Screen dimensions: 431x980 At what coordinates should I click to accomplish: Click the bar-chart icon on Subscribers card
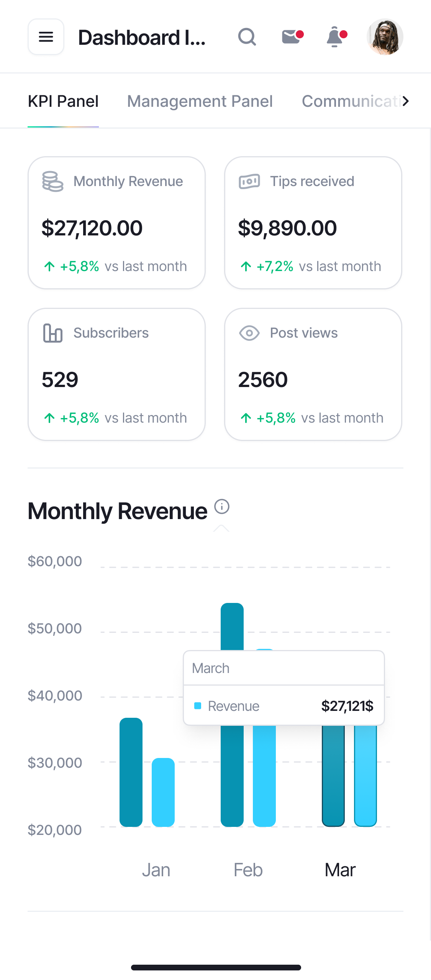click(52, 333)
